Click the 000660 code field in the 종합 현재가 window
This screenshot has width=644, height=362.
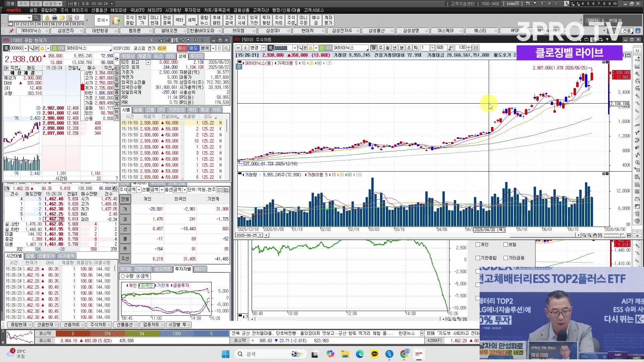pyautogui.click(x=17, y=48)
